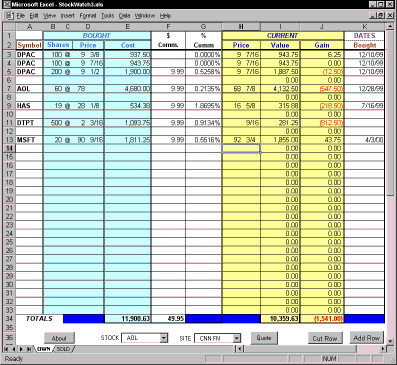397x365 pixels.
Task: Click the Cut Row button
Action: click(325, 338)
